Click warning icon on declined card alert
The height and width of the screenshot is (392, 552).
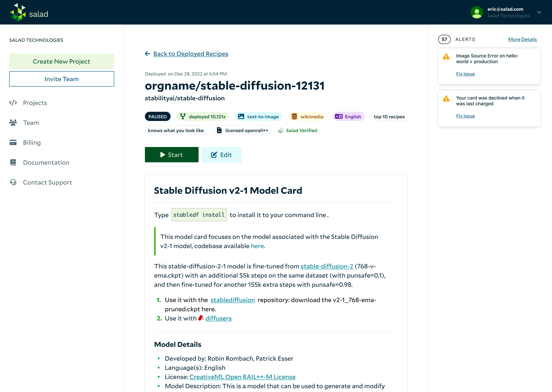click(x=446, y=99)
